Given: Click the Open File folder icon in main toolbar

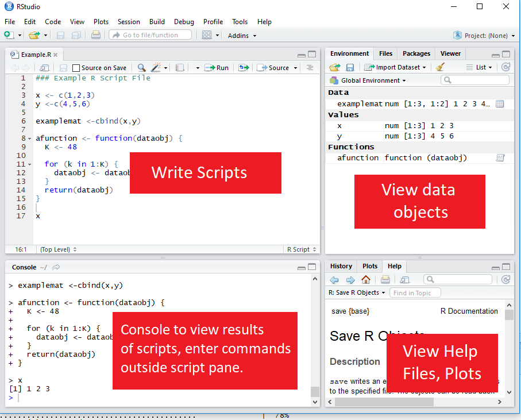Looking at the screenshot, I should [34, 35].
